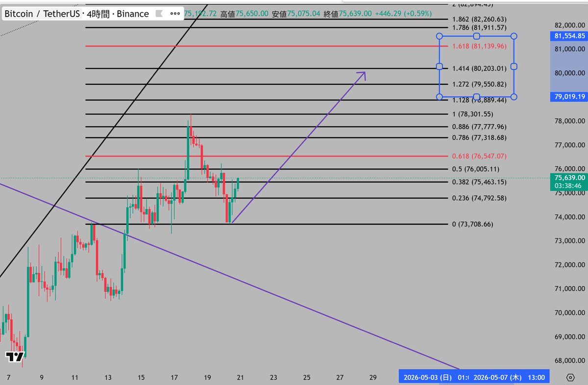588x385 pixels.
Task: Click date label 21 on time axis
Action: point(241,378)
